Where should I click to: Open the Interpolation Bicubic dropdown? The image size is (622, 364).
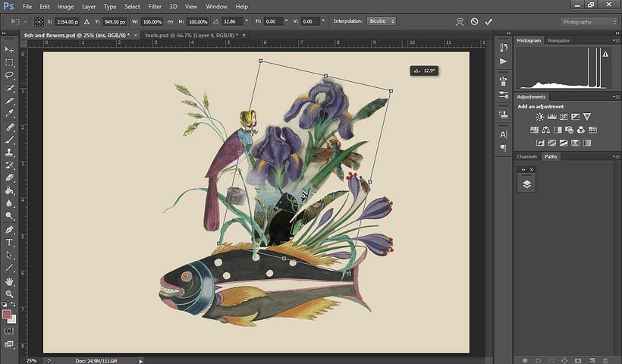click(381, 22)
